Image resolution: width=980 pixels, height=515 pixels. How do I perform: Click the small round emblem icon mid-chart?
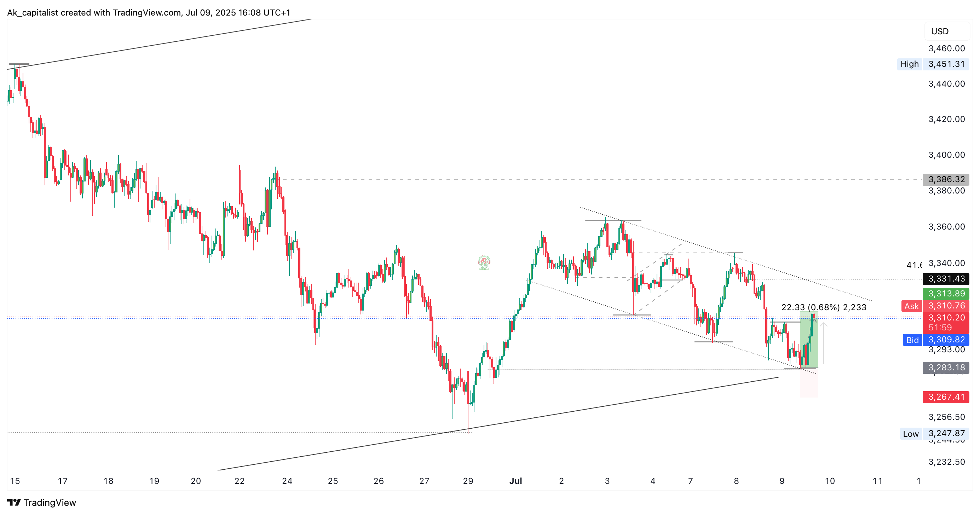[x=484, y=262]
